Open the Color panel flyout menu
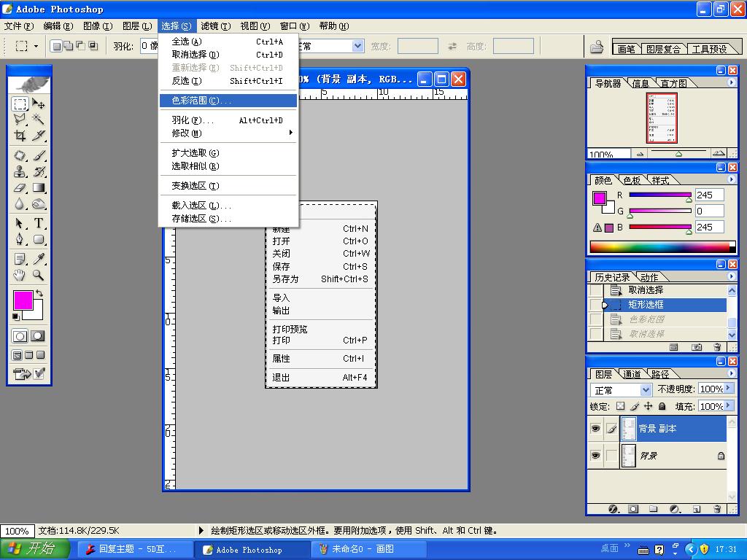This screenshot has width=747, height=560. coord(732,179)
